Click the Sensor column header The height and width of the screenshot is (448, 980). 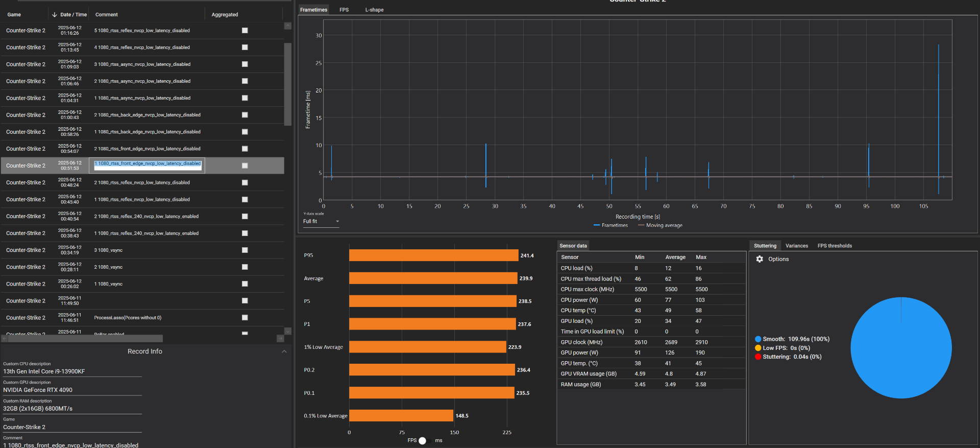(x=570, y=257)
